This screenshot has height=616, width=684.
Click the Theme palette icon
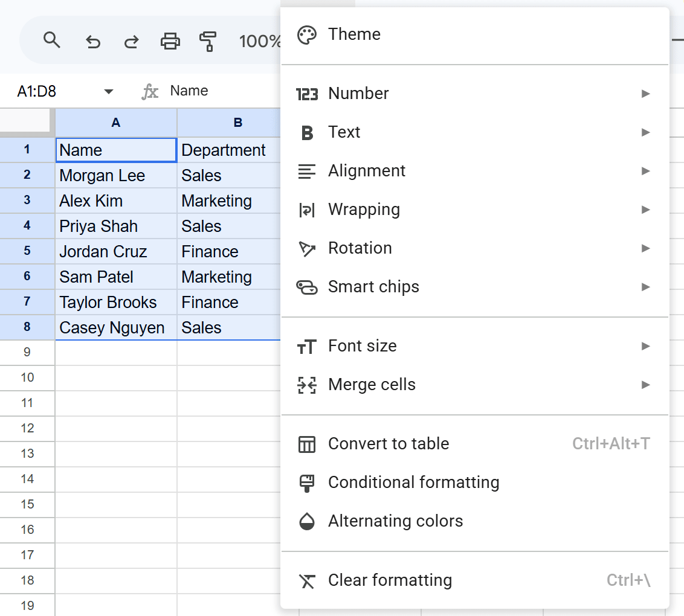(x=307, y=35)
